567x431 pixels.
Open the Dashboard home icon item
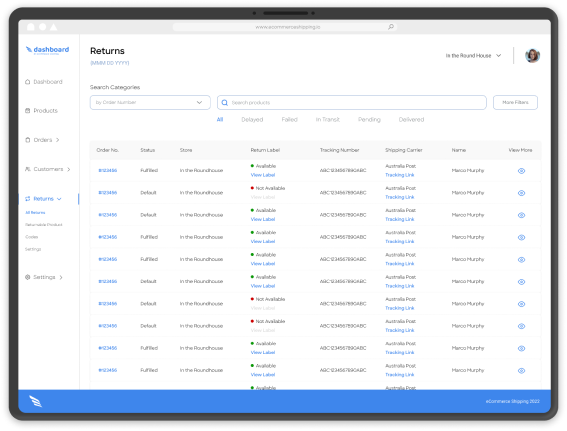(x=27, y=82)
